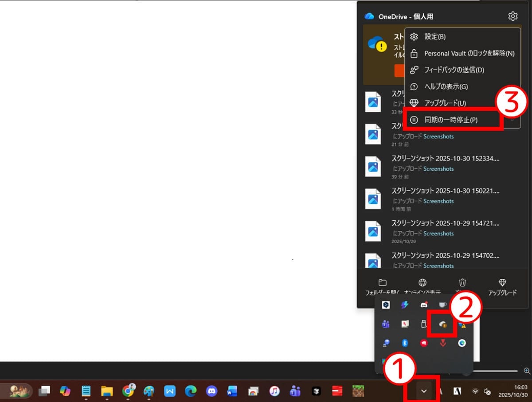Click the Bluetooth icon in the tray overflow
This screenshot has width=532, height=402.
click(404, 343)
